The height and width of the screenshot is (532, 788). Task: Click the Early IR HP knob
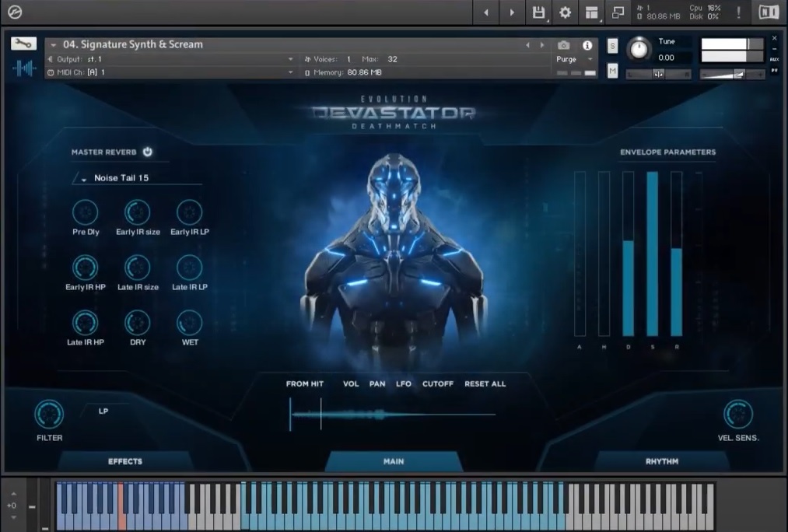[86, 268]
